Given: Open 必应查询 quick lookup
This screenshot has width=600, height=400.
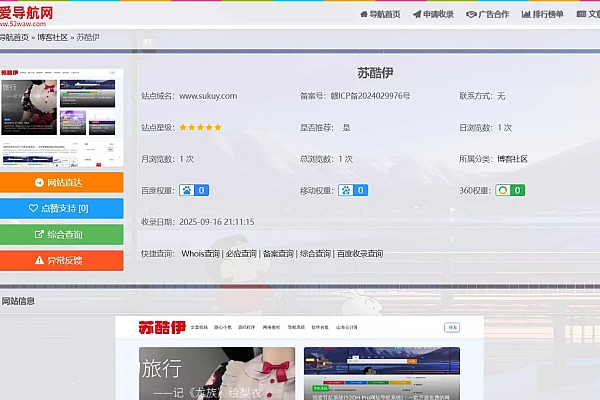Looking at the screenshot, I should (241, 253).
